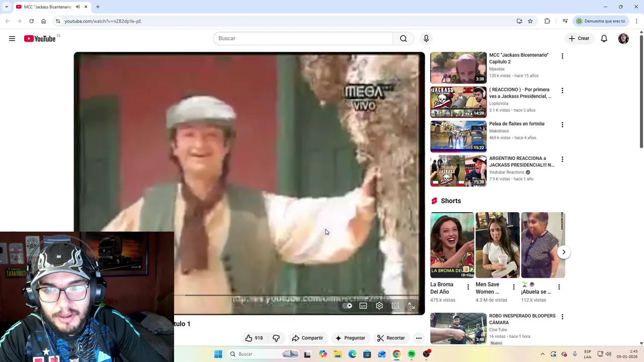Bookmark this page with the star
Image resolution: width=644 pixels, height=362 pixels.
coord(530,21)
